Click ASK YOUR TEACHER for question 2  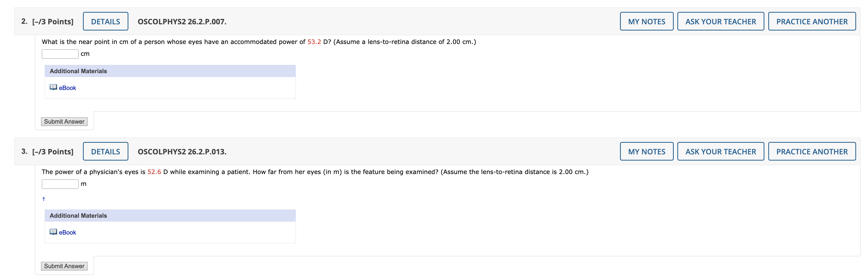[721, 21]
